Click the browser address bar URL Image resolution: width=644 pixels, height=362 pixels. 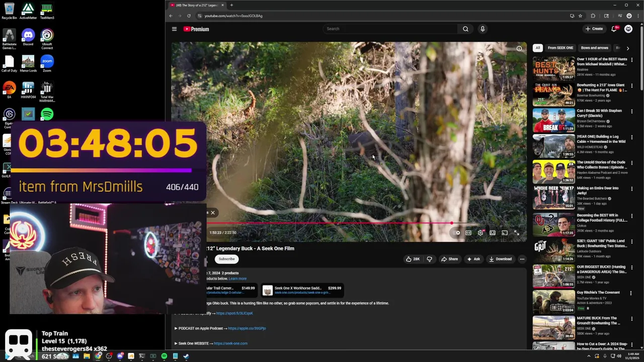pyautogui.click(x=233, y=16)
